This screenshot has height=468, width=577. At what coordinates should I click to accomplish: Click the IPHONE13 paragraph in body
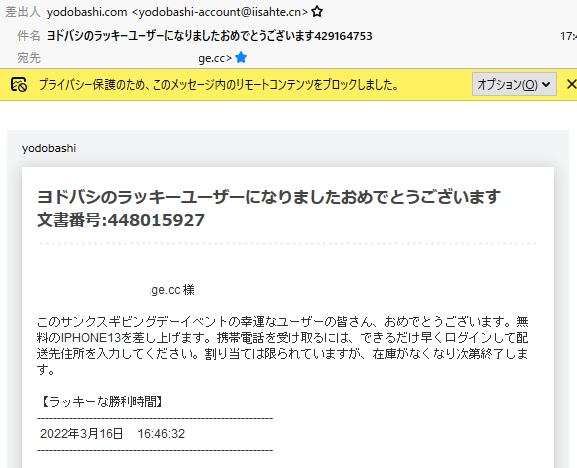283,345
